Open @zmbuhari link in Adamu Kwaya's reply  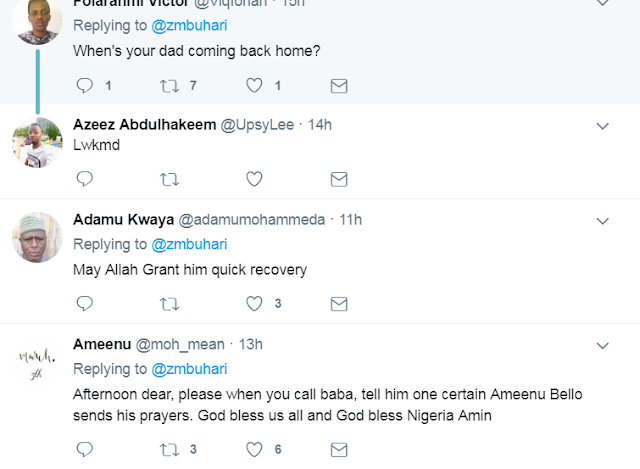point(189,244)
